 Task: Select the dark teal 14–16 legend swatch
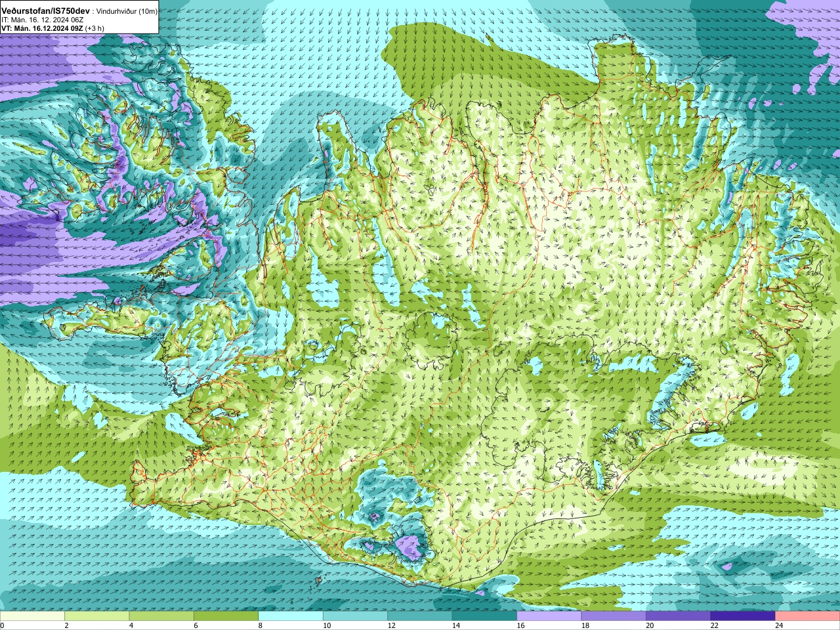[x=484, y=616]
